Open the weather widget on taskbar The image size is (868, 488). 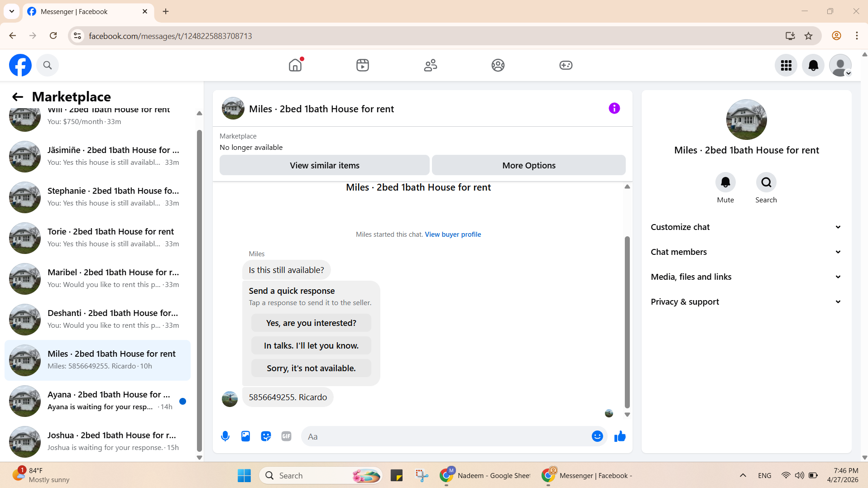pos(41,475)
